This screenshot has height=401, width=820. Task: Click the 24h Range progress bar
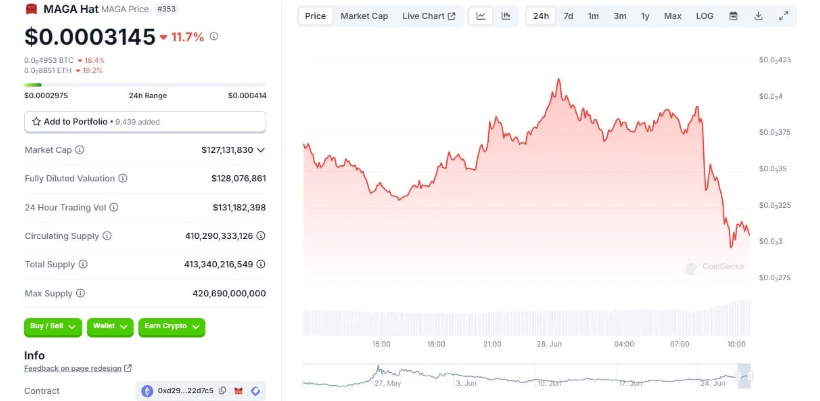click(145, 85)
